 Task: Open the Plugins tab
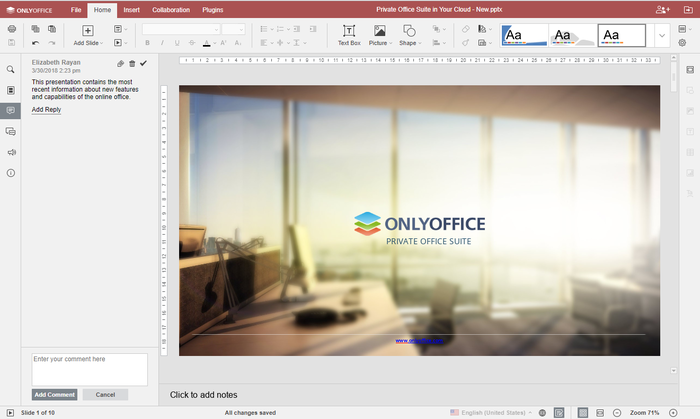point(212,10)
